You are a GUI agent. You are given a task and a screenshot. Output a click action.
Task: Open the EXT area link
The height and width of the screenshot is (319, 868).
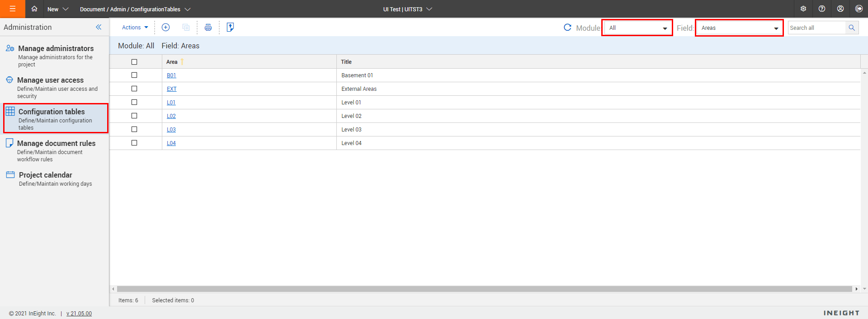click(x=172, y=89)
